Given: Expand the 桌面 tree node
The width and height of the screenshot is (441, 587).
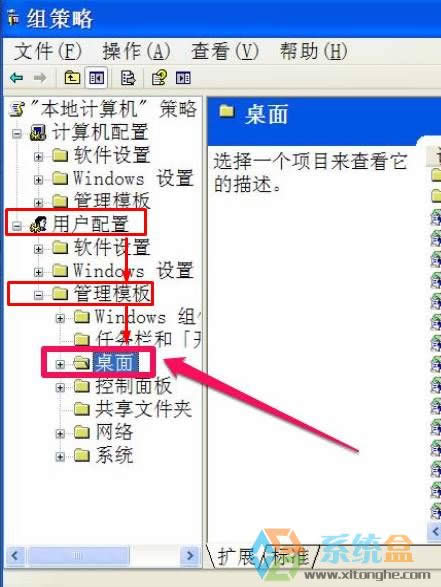Looking at the screenshot, I should click(x=60, y=364).
